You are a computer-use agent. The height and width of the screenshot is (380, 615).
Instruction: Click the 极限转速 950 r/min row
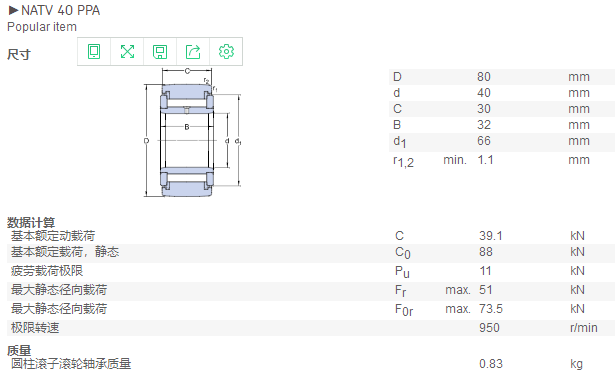point(311,328)
